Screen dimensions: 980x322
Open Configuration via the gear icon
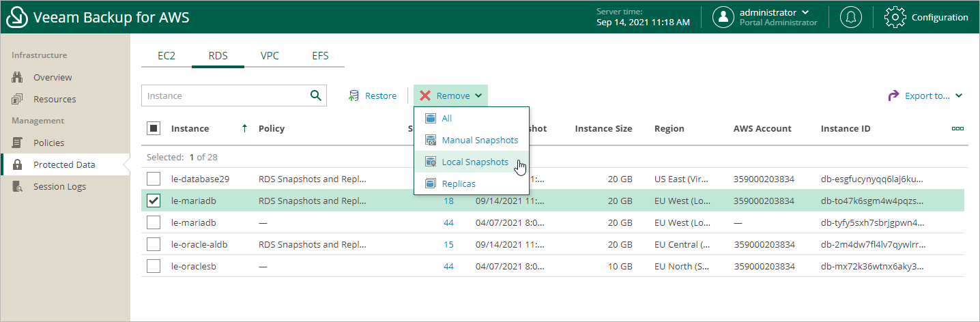click(x=895, y=17)
